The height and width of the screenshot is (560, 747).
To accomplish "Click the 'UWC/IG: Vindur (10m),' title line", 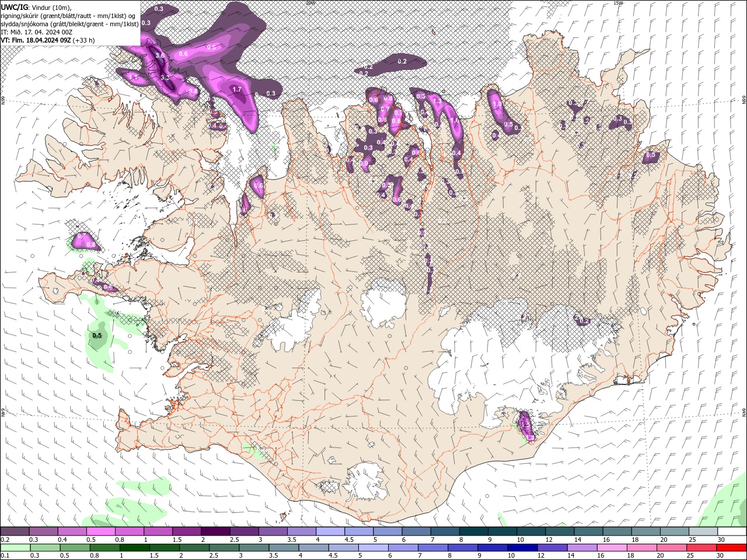I will (36, 7).
